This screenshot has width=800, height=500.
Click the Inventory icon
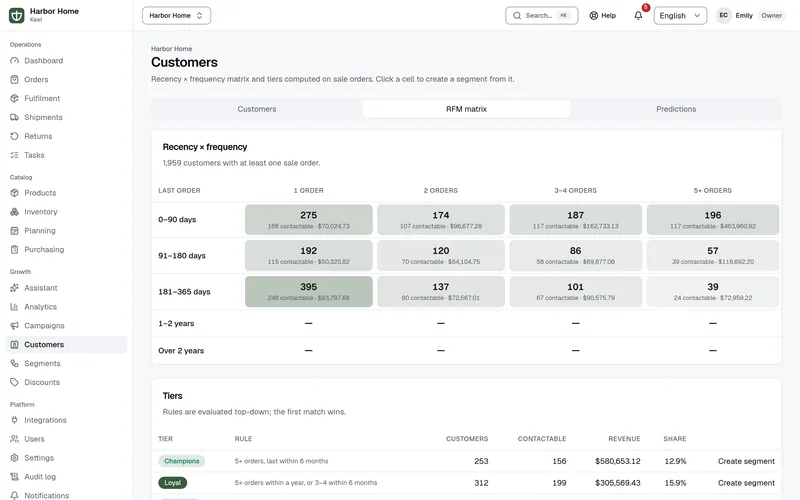point(14,212)
